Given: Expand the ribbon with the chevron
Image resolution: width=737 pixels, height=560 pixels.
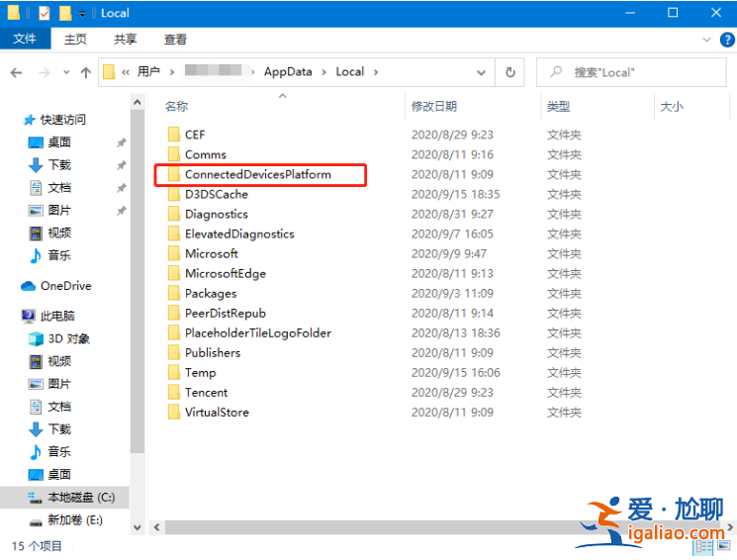Looking at the screenshot, I should [x=706, y=40].
